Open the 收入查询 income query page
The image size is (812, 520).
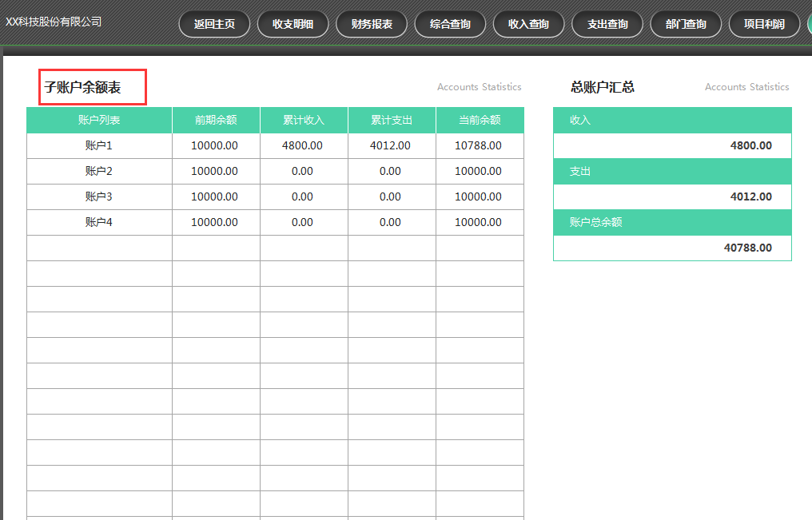[528, 23]
